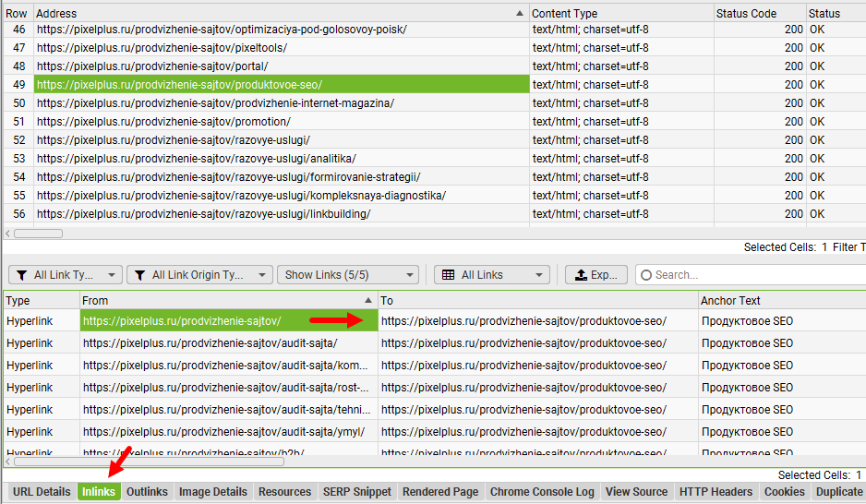Switch to the Rendered Page tab

coord(440,492)
